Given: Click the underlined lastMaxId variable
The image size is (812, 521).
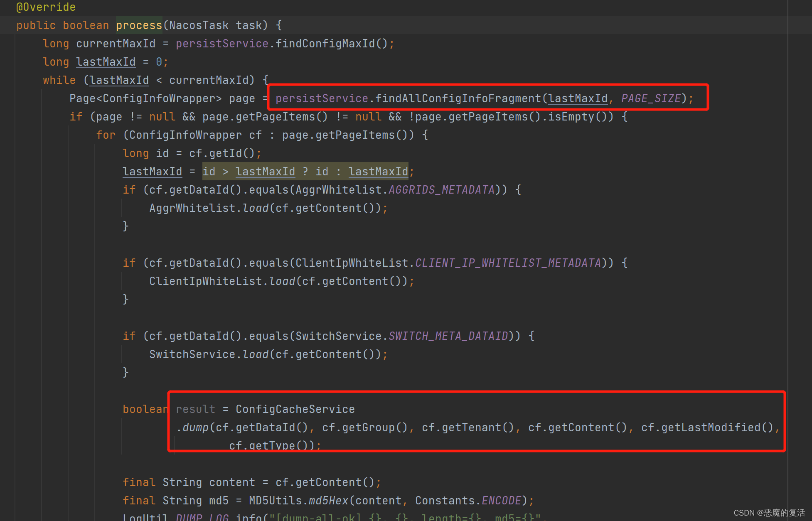Looking at the screenshot, I should point(106,61).
